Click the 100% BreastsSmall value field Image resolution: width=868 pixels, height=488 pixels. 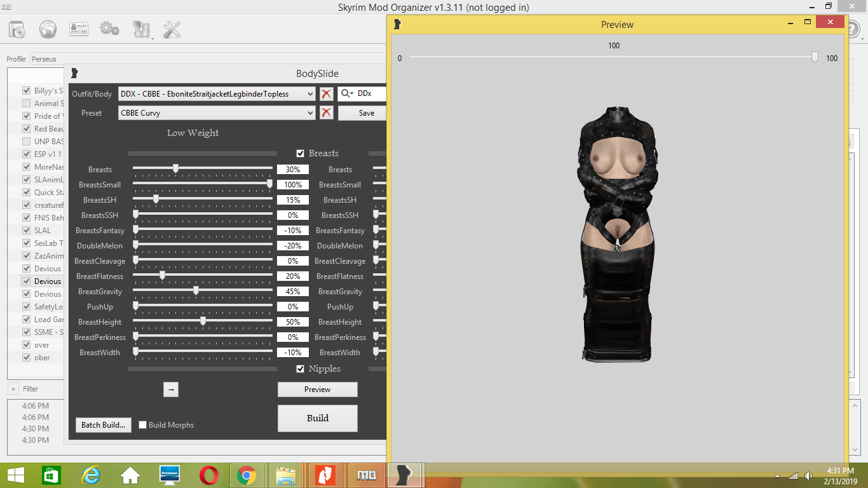293,185
